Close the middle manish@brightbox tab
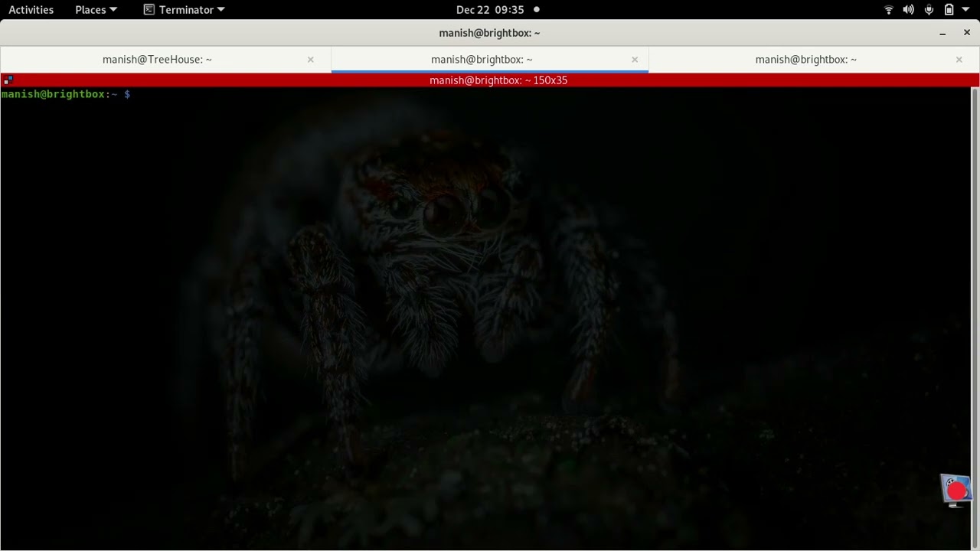 click(635, 60)
